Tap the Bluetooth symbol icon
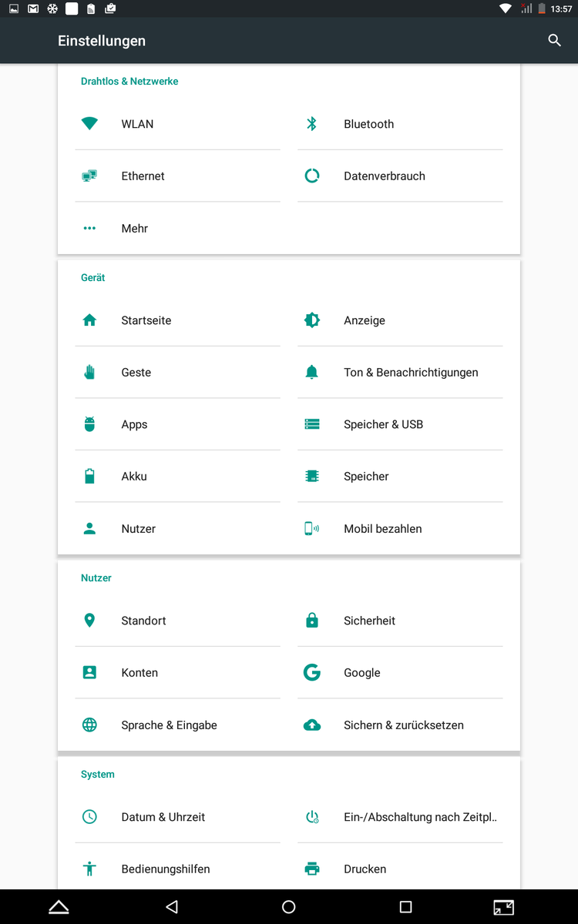 (312, 124)
